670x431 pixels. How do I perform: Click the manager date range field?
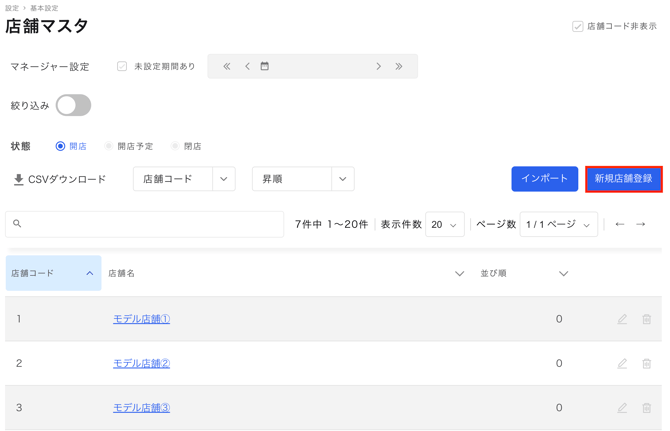pos(312,66)
